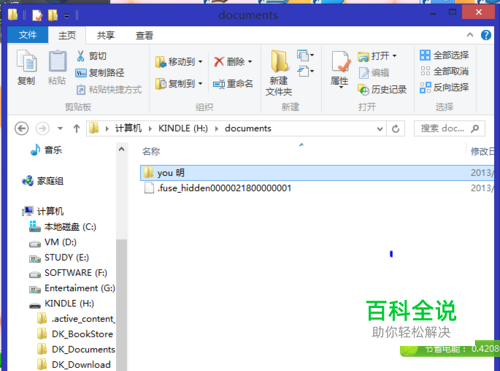Open the Quick Access Toolbar customize dropdown
This screenshot has width=500, height=371.
pyautogui.click(x=67, y=15)
